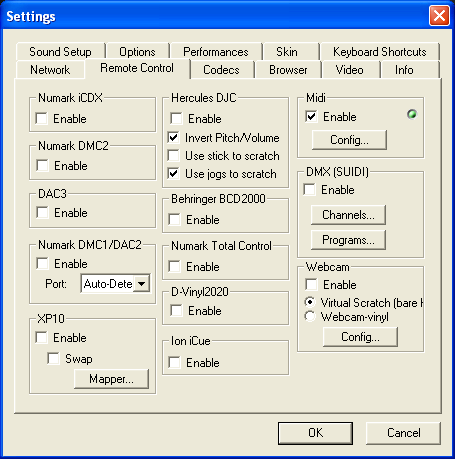The width and height of the screenshot is (455, 459).
Task: Switch to the Sound Setup tab
Action: coord(60,52)
